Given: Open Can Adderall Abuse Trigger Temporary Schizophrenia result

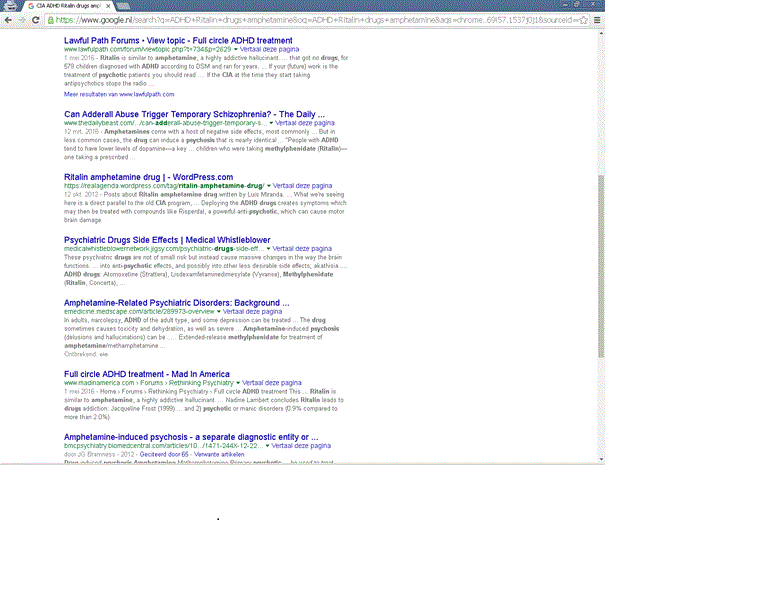Looking at the screenshot, I should tap(194, 114).
